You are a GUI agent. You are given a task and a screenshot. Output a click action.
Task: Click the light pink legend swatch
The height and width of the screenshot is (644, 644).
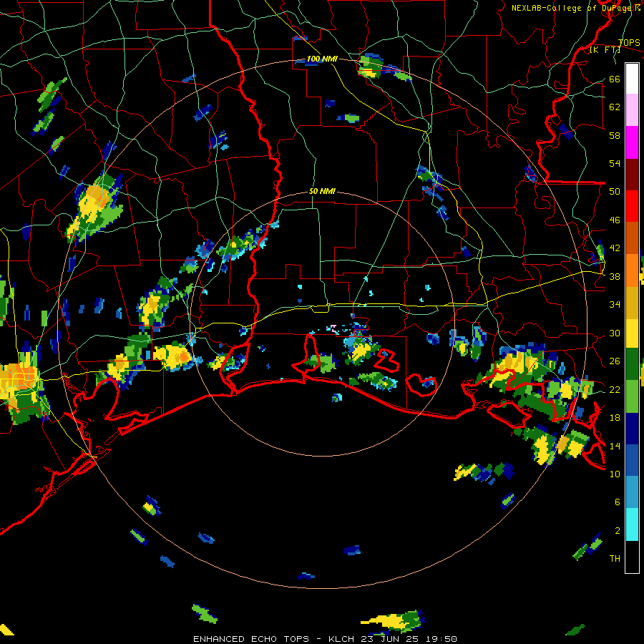click(632, 110)
